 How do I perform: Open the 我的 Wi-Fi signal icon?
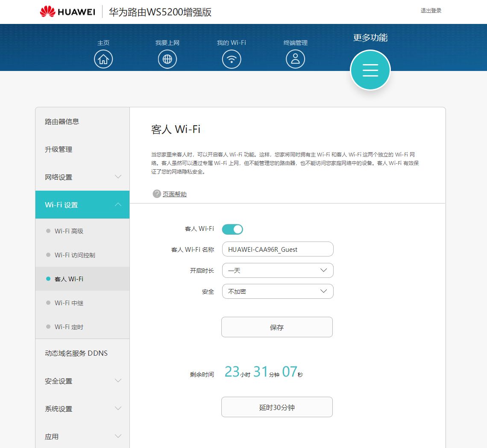point(232,59)
